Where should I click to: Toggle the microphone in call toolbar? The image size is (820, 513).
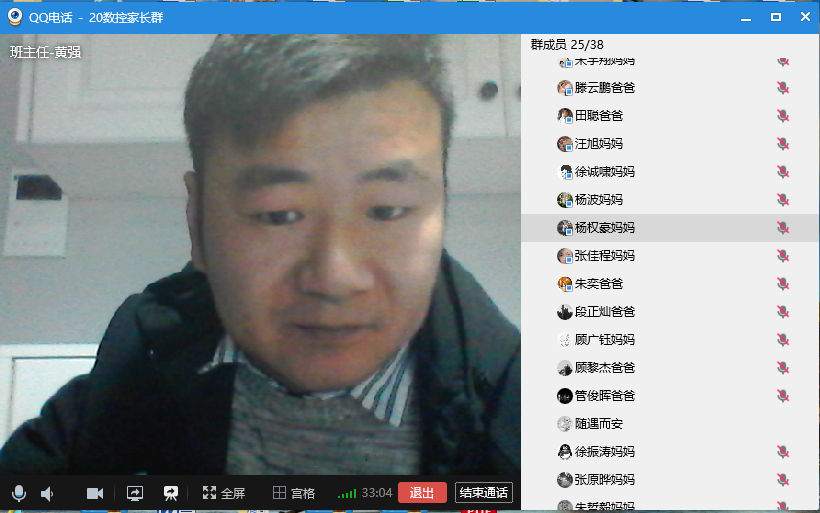tap(18, 493)
